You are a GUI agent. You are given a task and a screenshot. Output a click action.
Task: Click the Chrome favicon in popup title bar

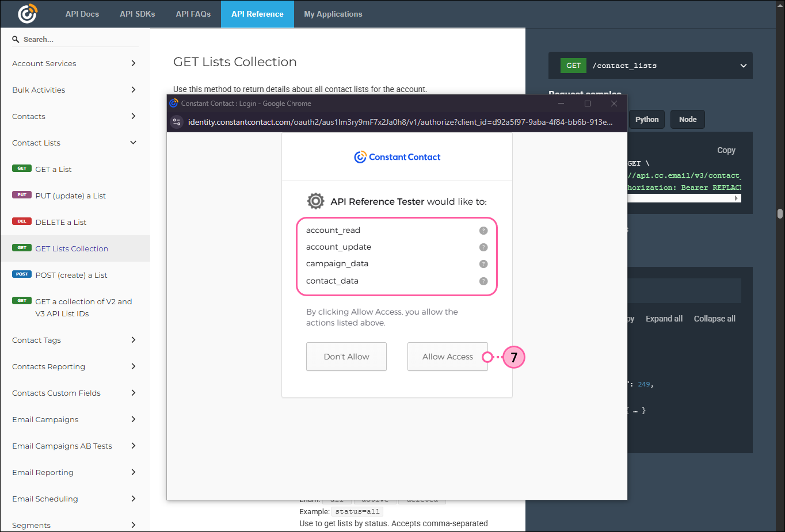[x=173, y=104]
